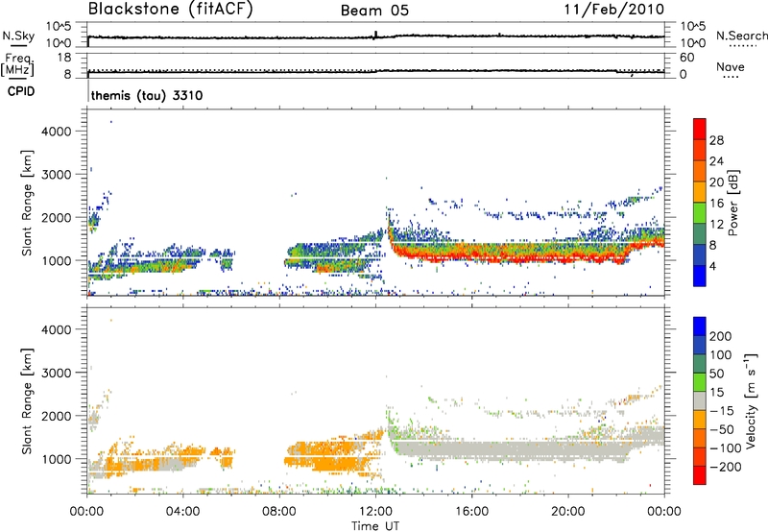The height and width of the screenshot is (532, 768).
Task: Select the "-200" label on the velocity colorbar
Action: (x=726, y=467)
